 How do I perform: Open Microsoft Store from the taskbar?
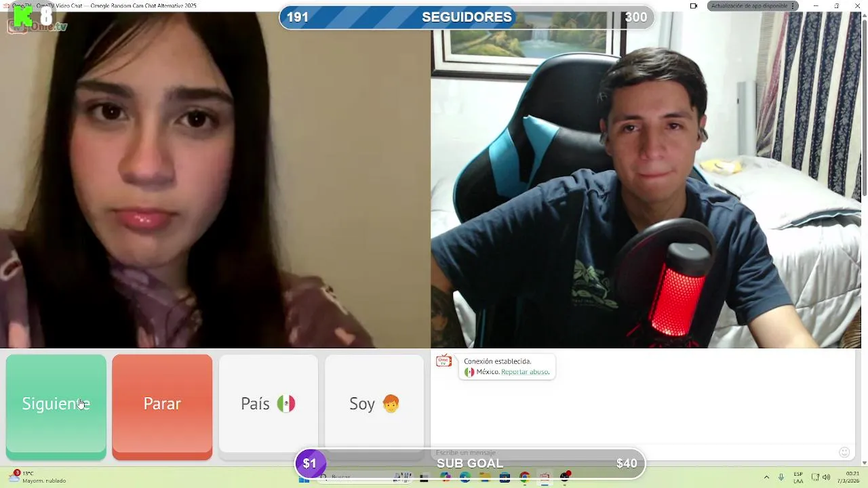pyautogui.click(x=505, y=477)
